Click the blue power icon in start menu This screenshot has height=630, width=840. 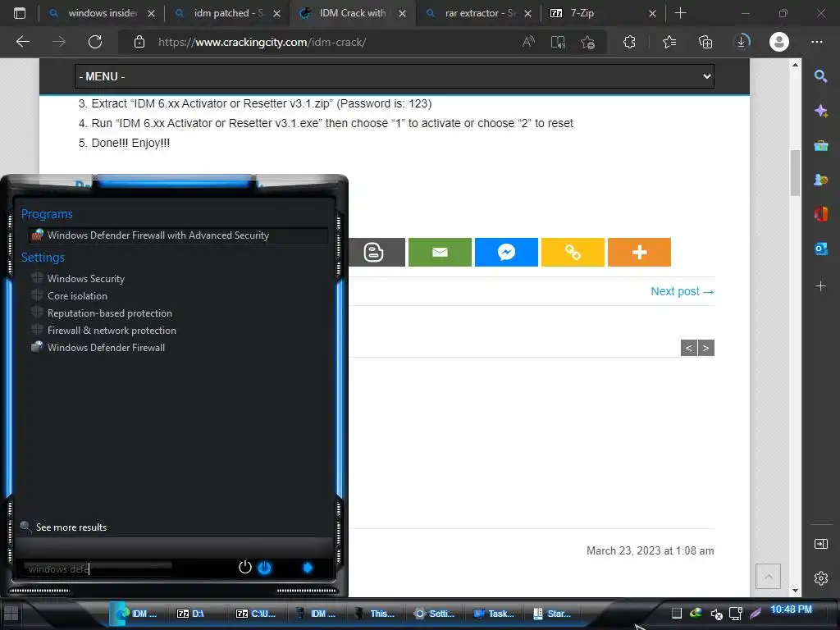click(265, 568)
